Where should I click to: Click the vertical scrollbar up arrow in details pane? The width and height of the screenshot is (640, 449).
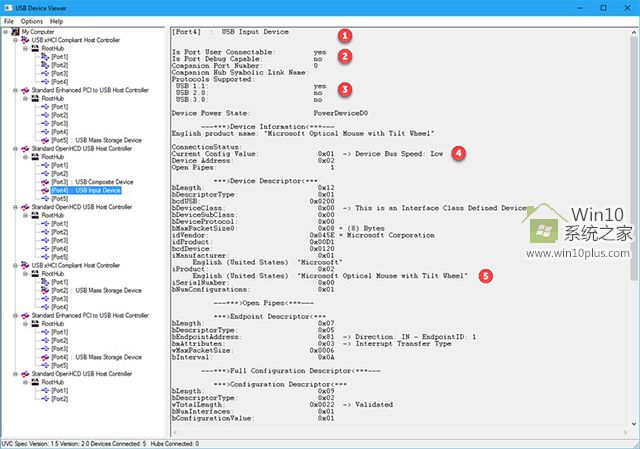pos(634,32)
